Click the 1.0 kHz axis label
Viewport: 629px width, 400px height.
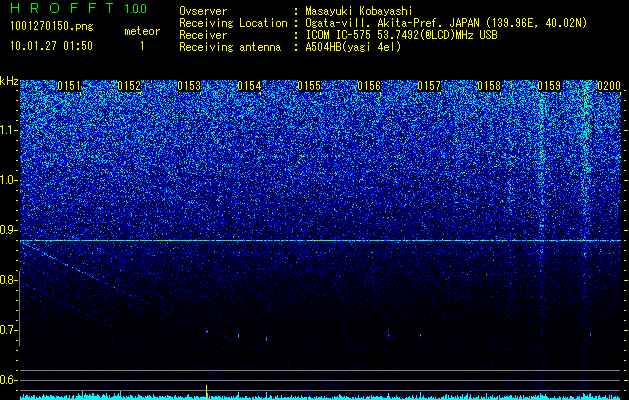pyautogui.click(x=9, y=180)
